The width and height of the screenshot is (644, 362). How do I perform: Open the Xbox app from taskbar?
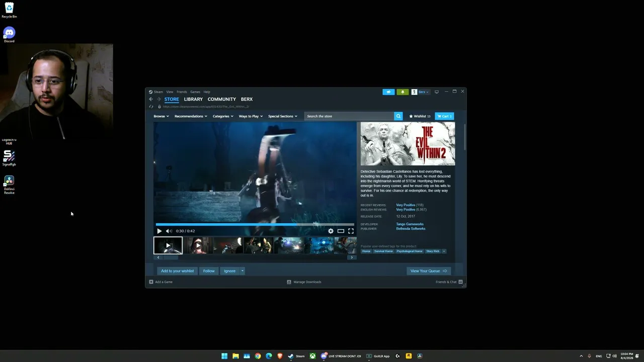pos(312,356)
